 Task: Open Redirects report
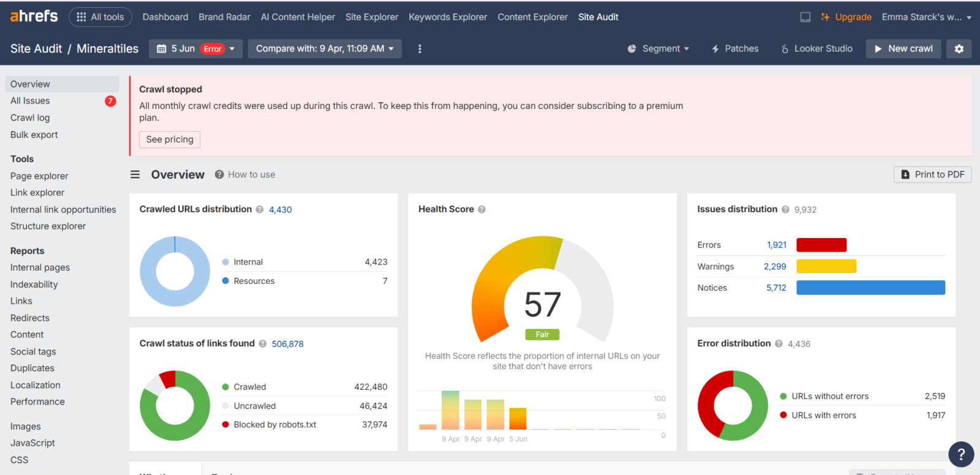[30, 318]
